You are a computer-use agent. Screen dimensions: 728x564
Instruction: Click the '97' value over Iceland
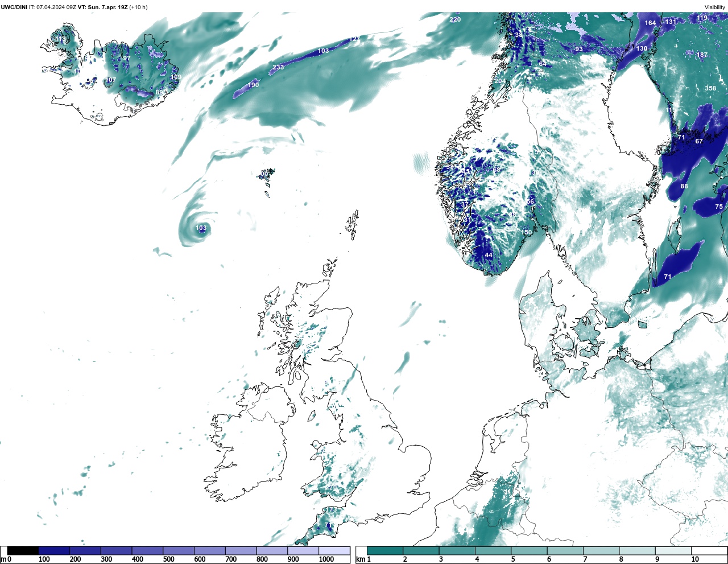pos(127,58)
